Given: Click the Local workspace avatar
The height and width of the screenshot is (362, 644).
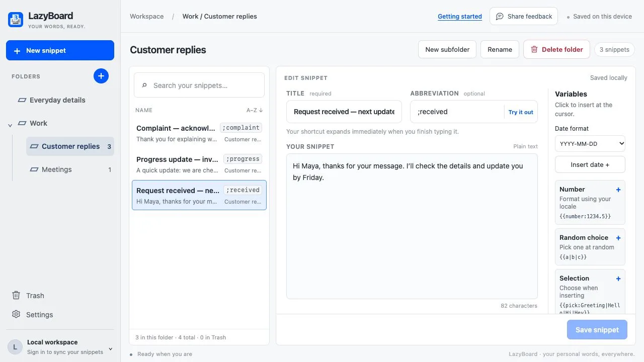Looking at the screenshot, I should [15, 347].
